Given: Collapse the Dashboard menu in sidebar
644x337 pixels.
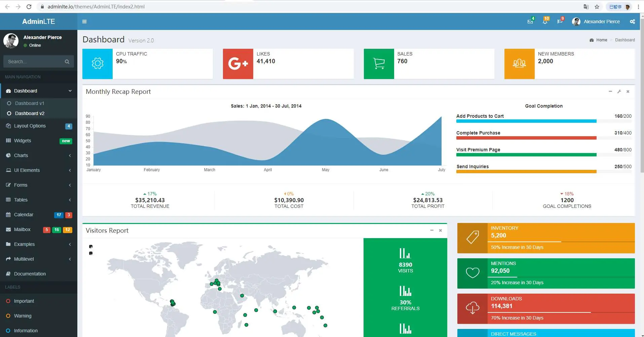Looking at the screenshot, I should [x=39, y=91].
